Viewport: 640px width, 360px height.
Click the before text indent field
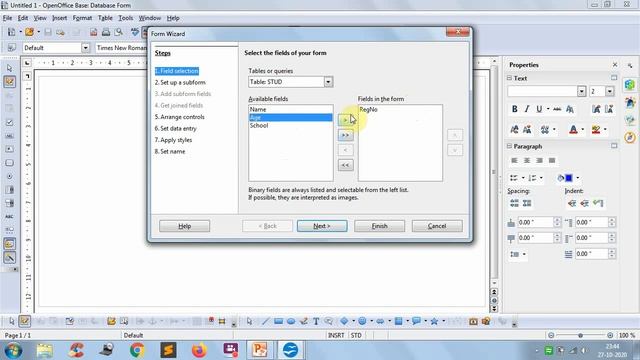pos(591,222)
